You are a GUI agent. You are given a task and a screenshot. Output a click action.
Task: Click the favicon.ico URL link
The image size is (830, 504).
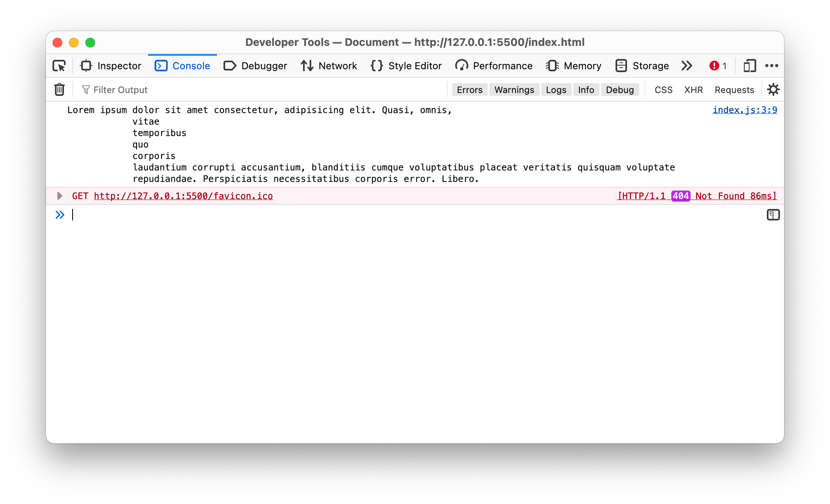pos(183,196)
